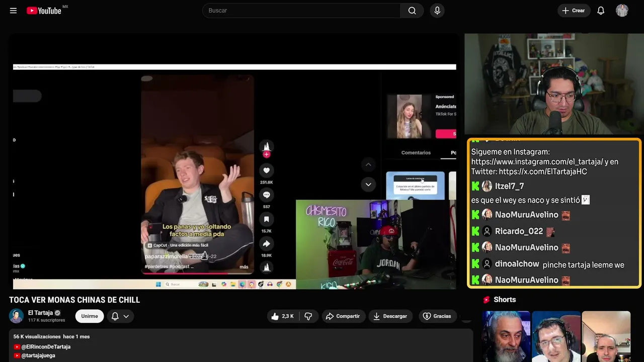Screen dimensions: 644x362
Task: Open the @ElRinconDeTartaja channel link
Action: coord(46,346)
